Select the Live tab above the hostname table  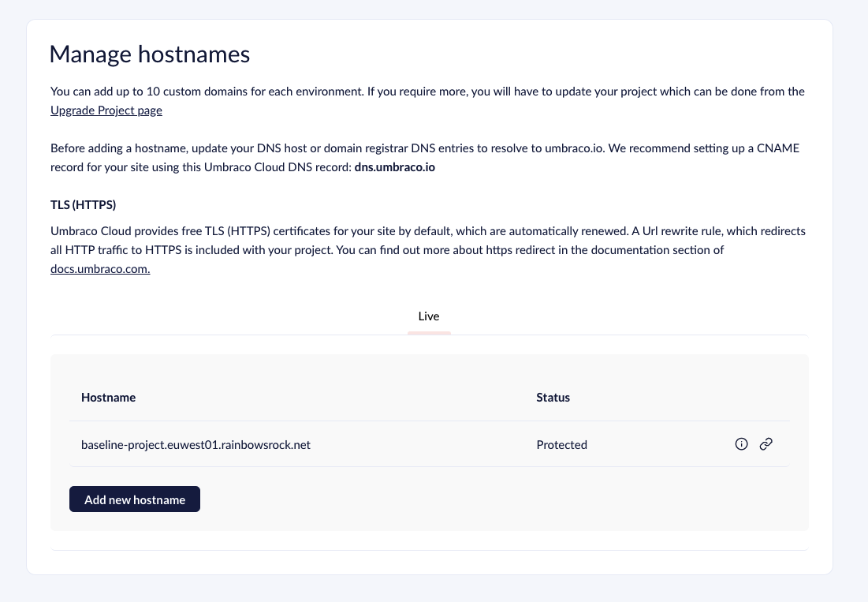click(x=428, y=316)
